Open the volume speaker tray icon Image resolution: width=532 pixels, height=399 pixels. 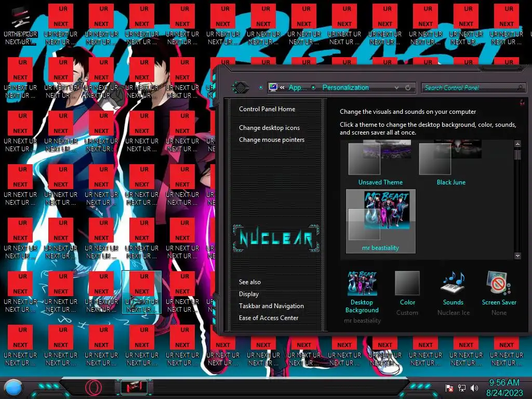tap(474, 388)
